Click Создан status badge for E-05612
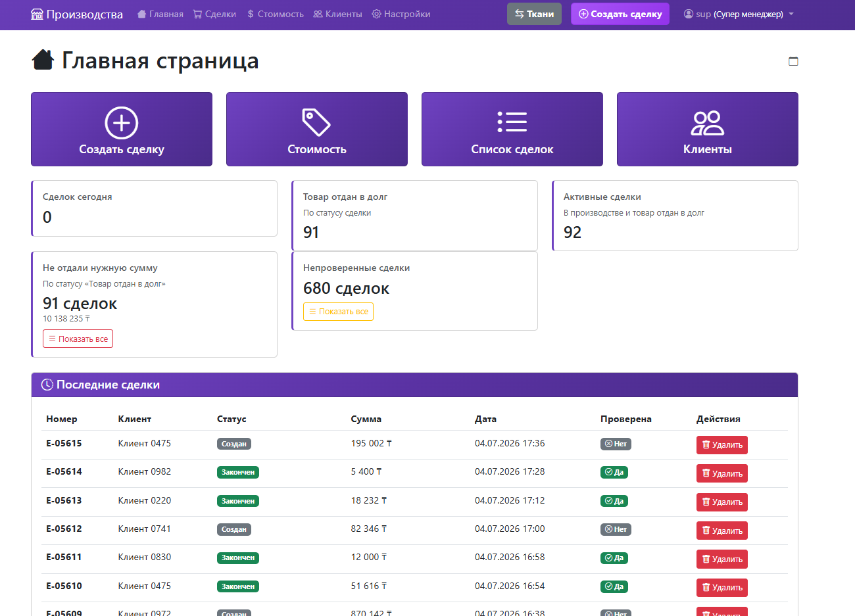Screen dimensions: 855x616 coord(234,529)
